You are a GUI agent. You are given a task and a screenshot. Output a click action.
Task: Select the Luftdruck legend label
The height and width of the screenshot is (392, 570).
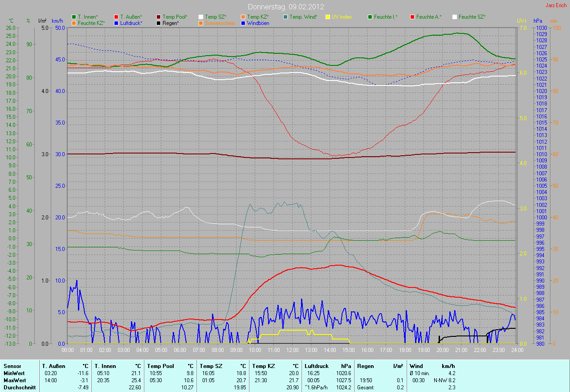click(132, 23)
